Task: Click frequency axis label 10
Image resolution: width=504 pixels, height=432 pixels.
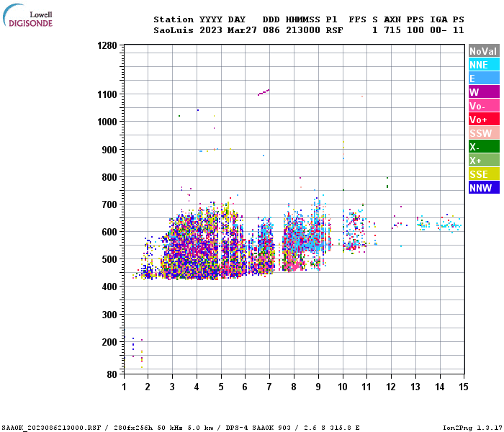Action: 343,387
